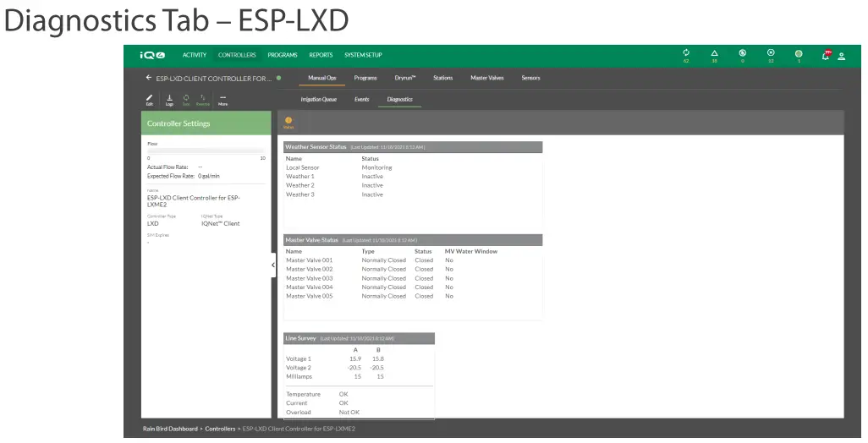
Task: Click the Sync icon in controller toolbar
Action: tap(186, 100)
